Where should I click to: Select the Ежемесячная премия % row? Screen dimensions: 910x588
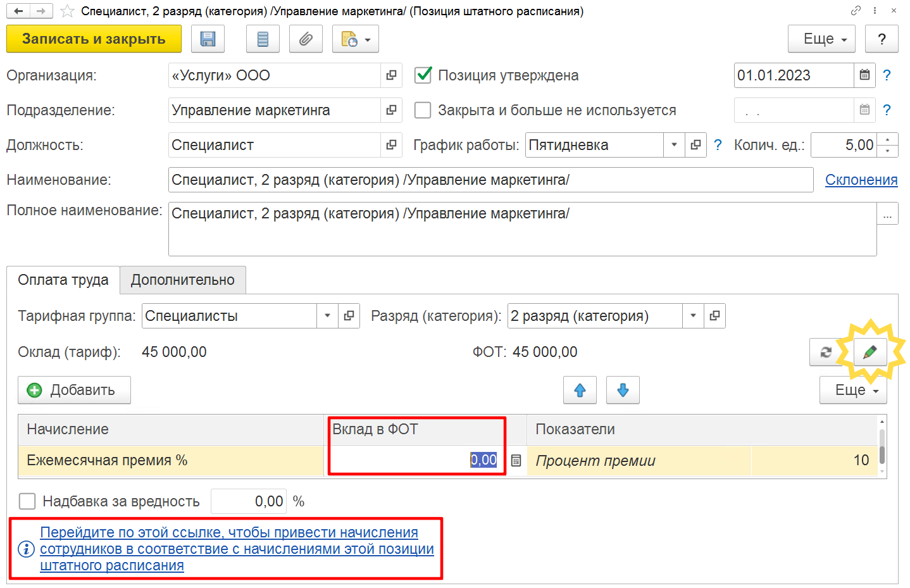tap(171, 461)
